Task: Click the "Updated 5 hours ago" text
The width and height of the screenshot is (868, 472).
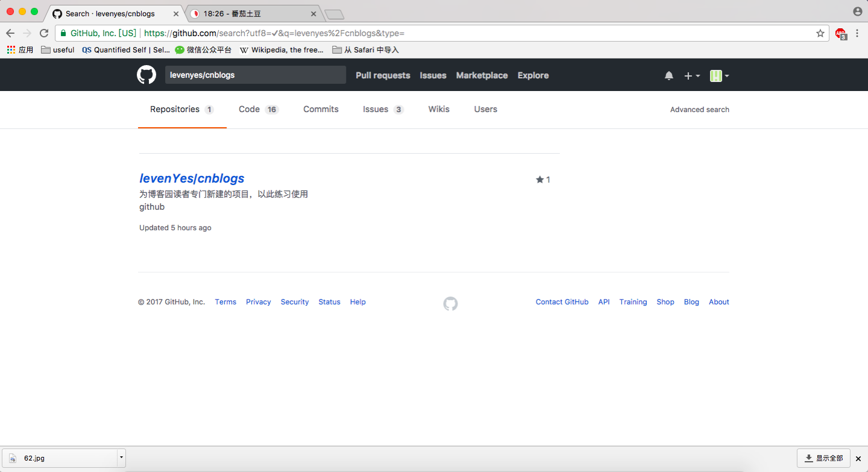Action: tap(175, 228)
